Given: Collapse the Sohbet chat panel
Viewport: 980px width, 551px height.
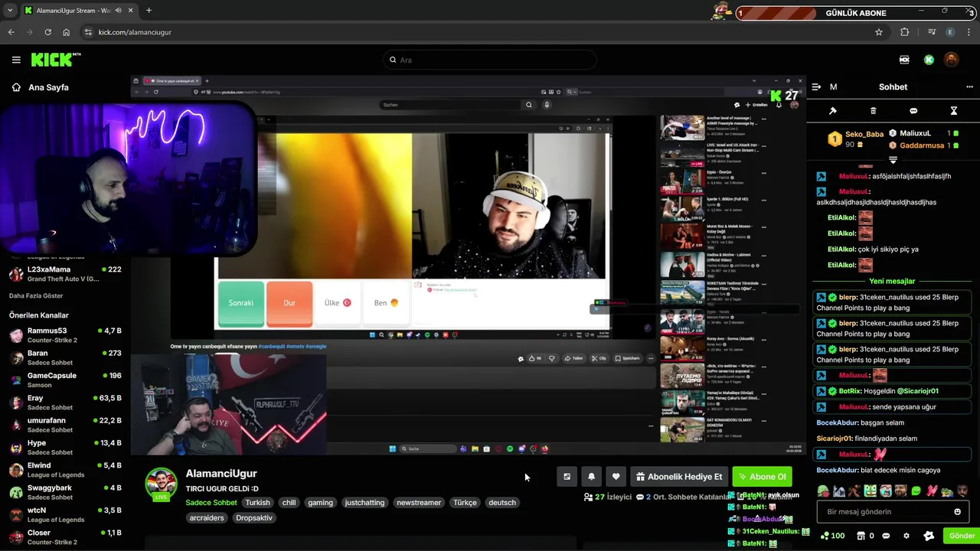Looking at the screenshot, I should coord(816,87).
